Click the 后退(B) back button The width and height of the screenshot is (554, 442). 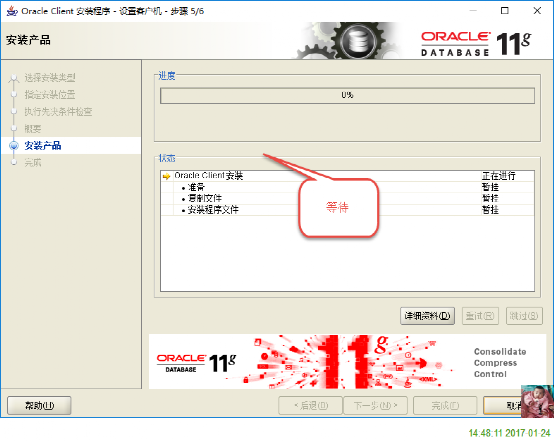(311, 405)
